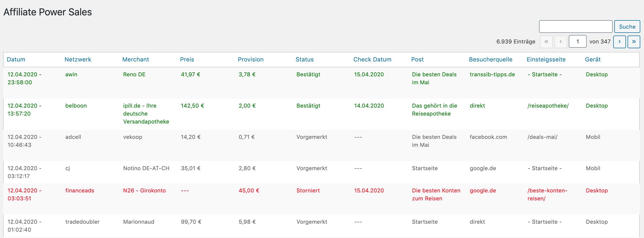This screenshot has height=238, width=644.
Task: Sort by Status column header
Action: [305, 59]
